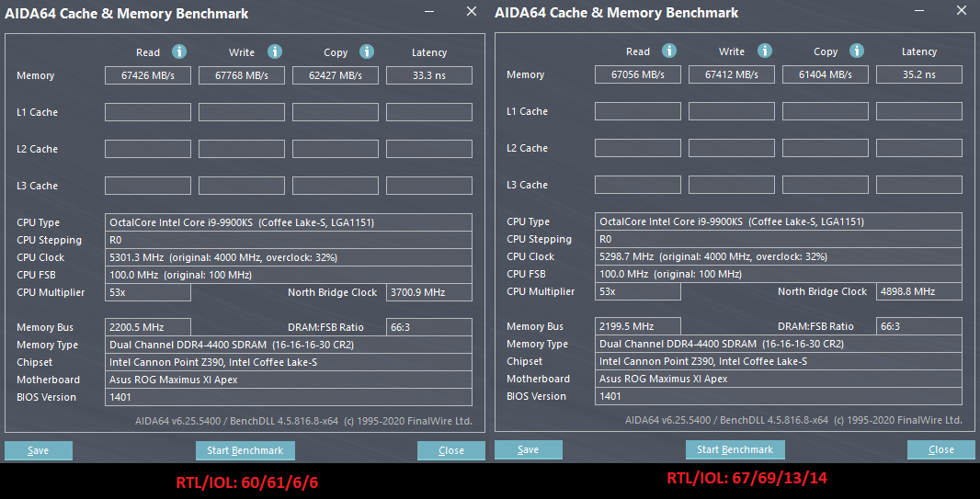Click BIOS Version 1401 in left window
The image size is (980, 499).
click(x=288, y=397)
